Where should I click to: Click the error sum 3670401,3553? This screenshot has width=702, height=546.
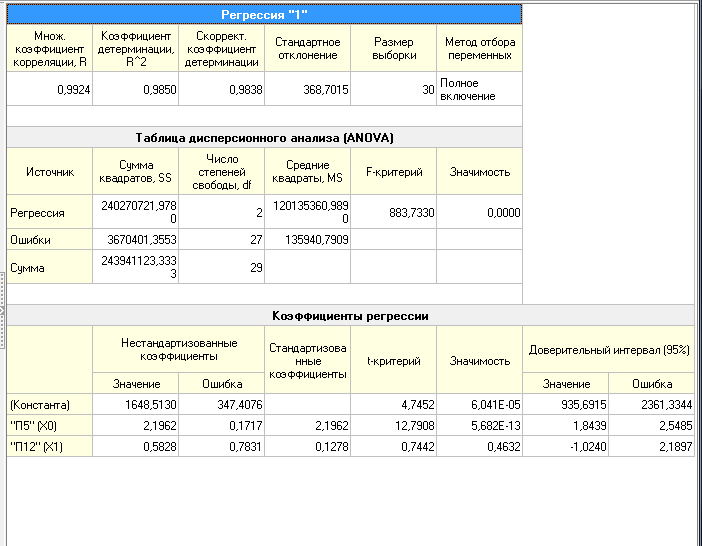click(136, 239)
